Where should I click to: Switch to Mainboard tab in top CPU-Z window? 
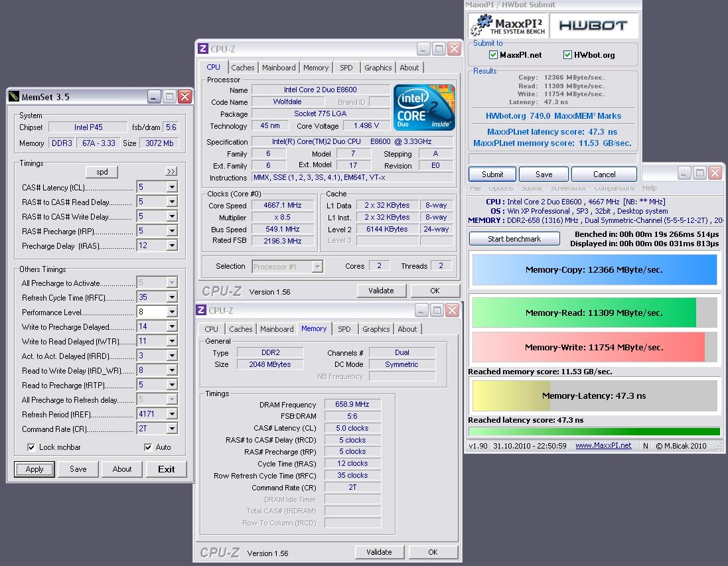tap(279, 68)
